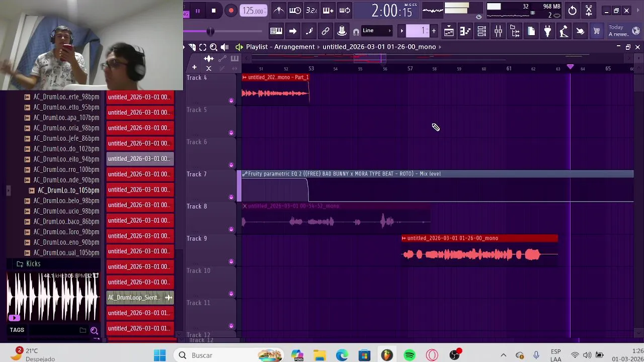The height and width of the screenshot is (362, 644).
Task: Select the highlighted grey untitled_2026-03-01 picker item
Action: coord(140,158)
